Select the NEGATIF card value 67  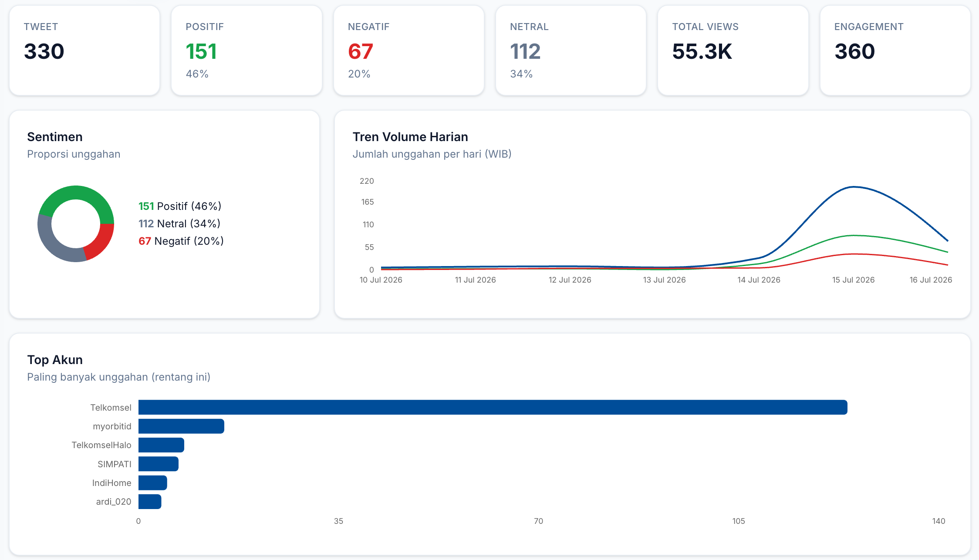pyautogui.click(x=361, y=51)
